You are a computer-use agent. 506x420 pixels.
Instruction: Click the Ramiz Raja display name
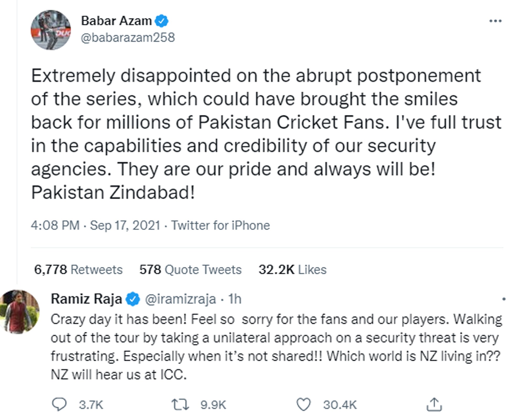click(86, 299)
